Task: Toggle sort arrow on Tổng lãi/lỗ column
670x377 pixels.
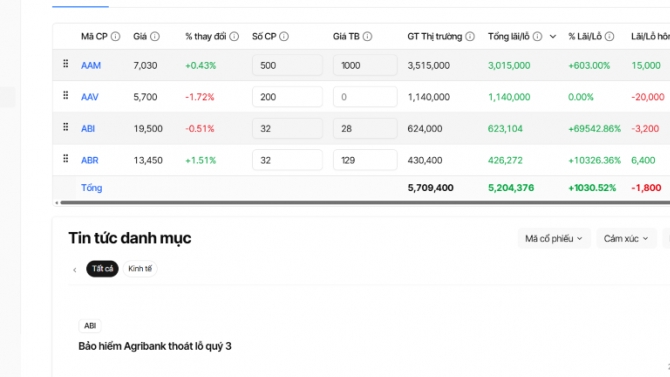Action: 552,37
